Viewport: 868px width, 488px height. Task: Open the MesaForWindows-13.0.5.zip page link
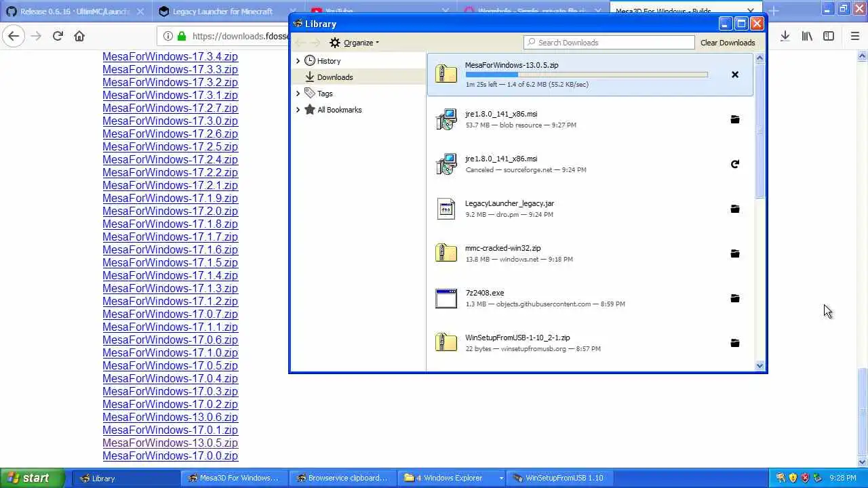[170, 443]
